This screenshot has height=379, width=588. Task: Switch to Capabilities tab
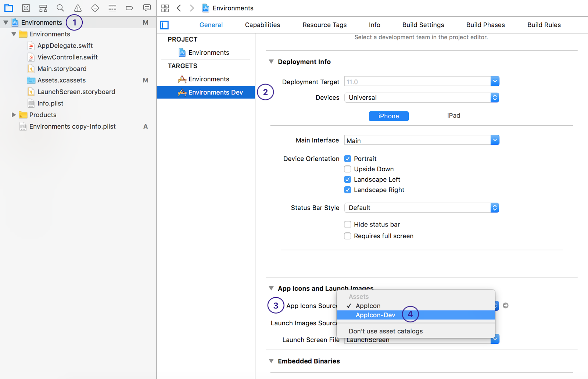262,25
